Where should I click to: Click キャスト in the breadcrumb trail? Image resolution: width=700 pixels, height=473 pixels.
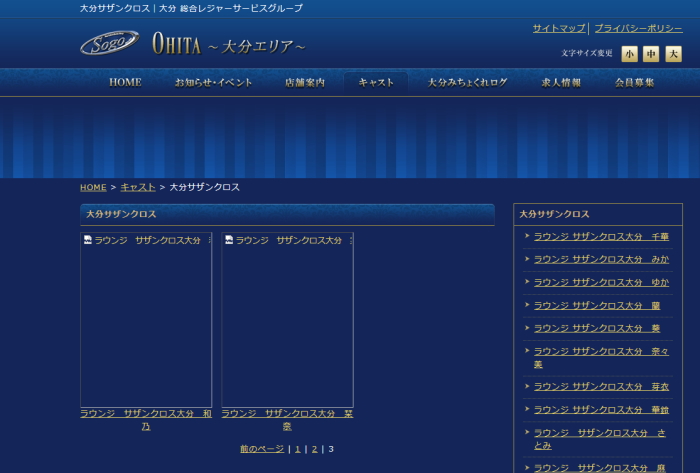138,187
